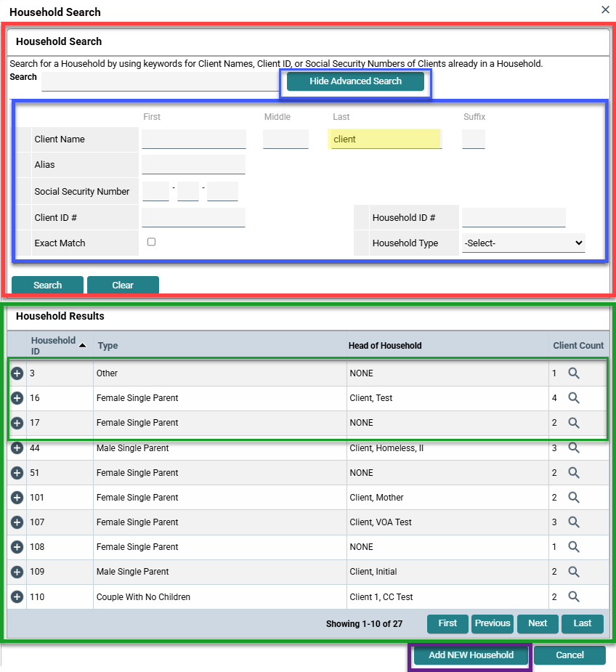
Task: Add household 16 using plus icon
Action: (17, 398)
